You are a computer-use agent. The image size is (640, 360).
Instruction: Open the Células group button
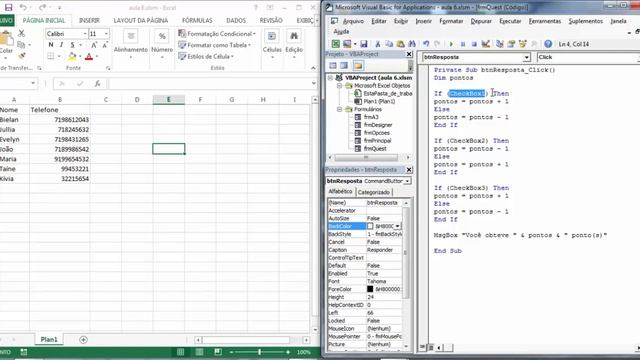click(x=272, y=45)
